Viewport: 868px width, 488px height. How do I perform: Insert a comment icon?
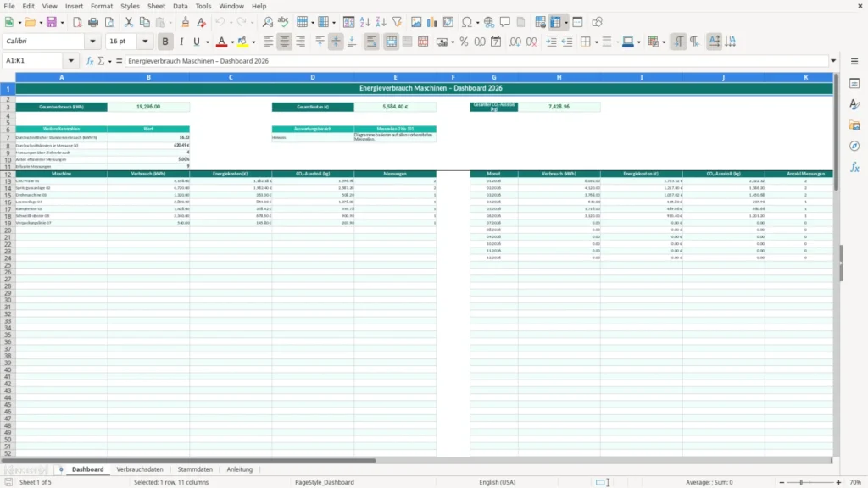[505, 22]
